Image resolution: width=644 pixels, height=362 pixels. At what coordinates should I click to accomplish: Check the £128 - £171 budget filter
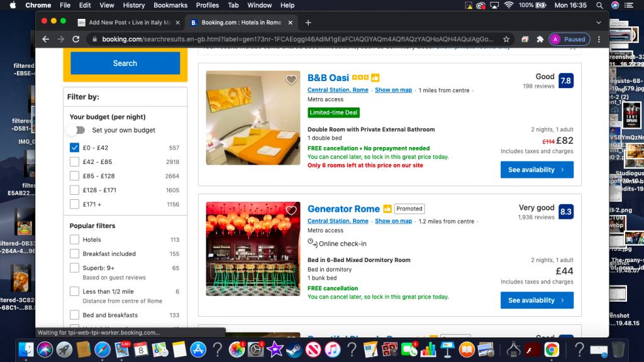(x=74, y=190)
